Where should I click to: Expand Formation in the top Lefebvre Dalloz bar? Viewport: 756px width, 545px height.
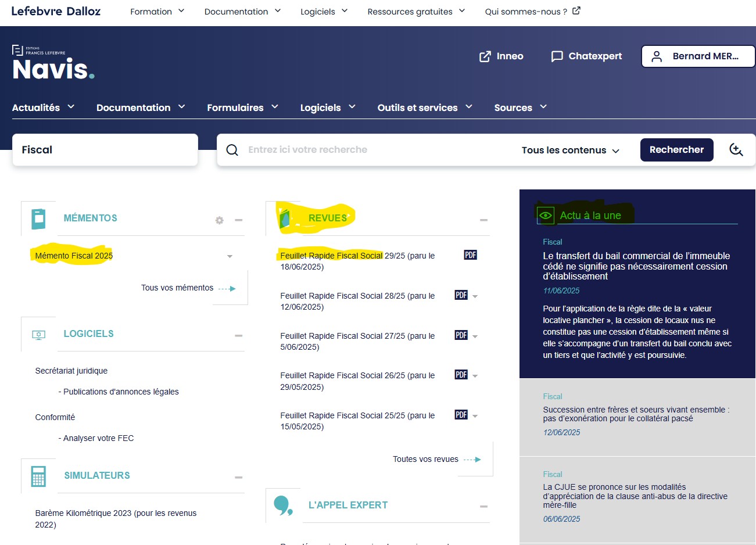tap(157, 12)
